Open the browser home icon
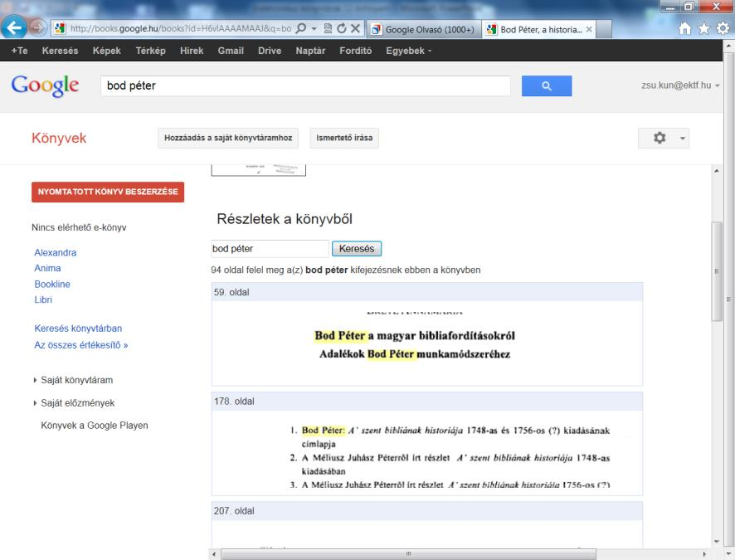 [x=685, y=28]
